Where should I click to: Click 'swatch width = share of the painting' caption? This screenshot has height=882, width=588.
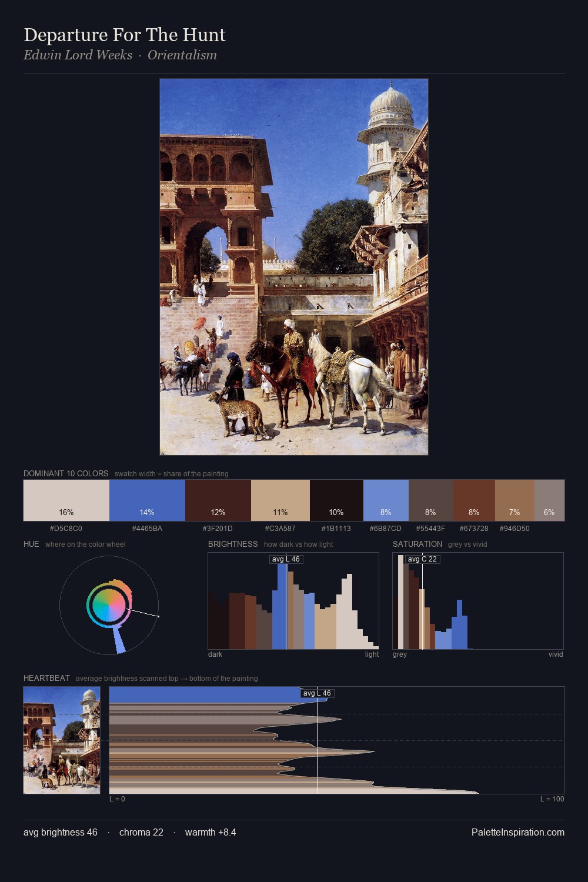(x=172, y=474)
